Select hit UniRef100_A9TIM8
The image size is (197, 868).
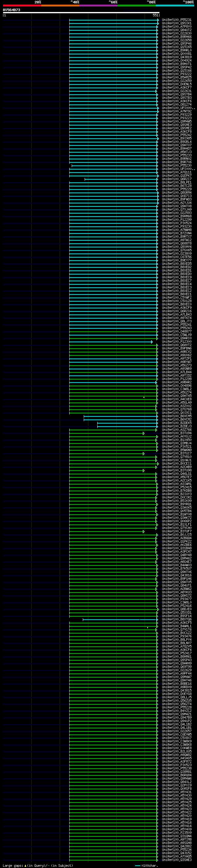[177, 840]
